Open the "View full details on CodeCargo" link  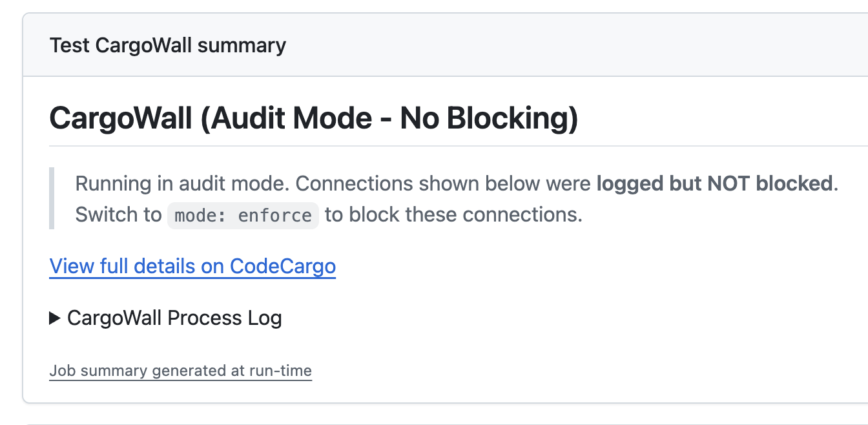192,266
